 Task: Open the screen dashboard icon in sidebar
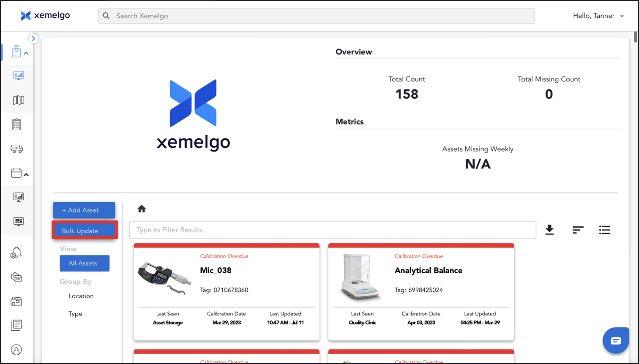[18, 221]
